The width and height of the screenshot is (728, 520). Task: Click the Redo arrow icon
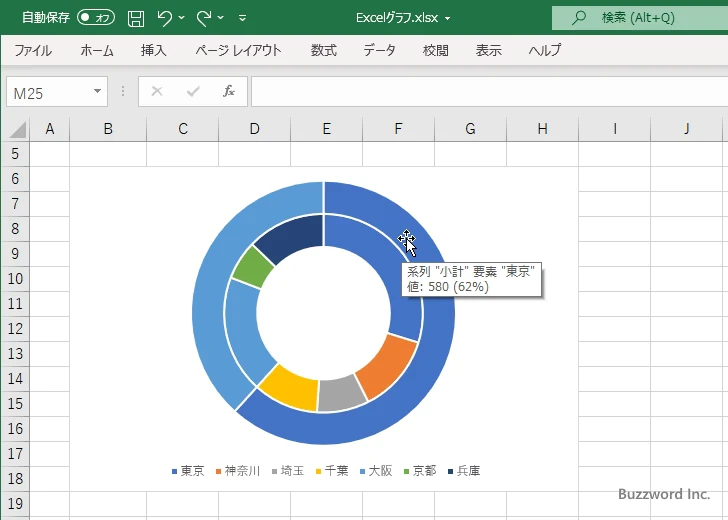203,18
